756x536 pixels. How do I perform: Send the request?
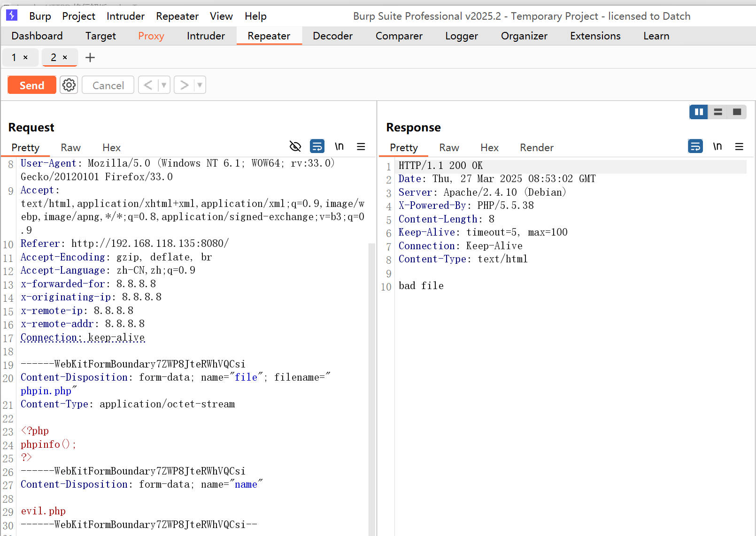(x=32, y=85)
